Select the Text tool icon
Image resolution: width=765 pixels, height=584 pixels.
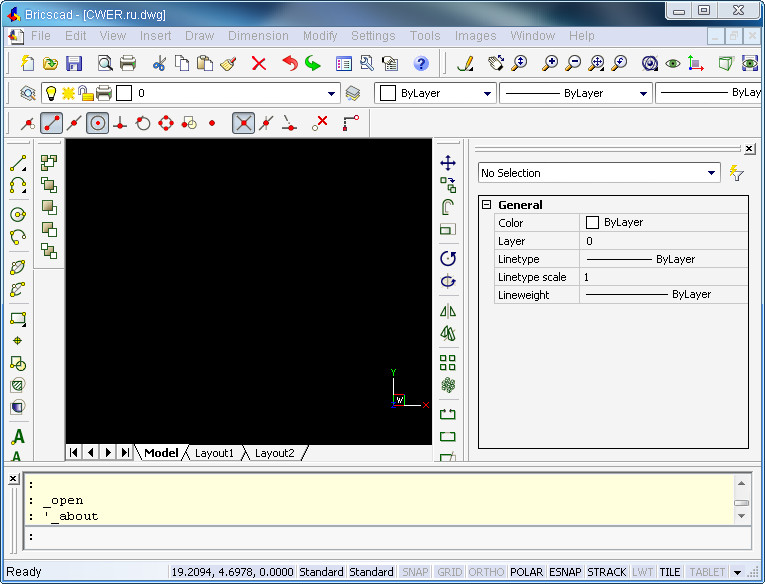click(18, 437)
